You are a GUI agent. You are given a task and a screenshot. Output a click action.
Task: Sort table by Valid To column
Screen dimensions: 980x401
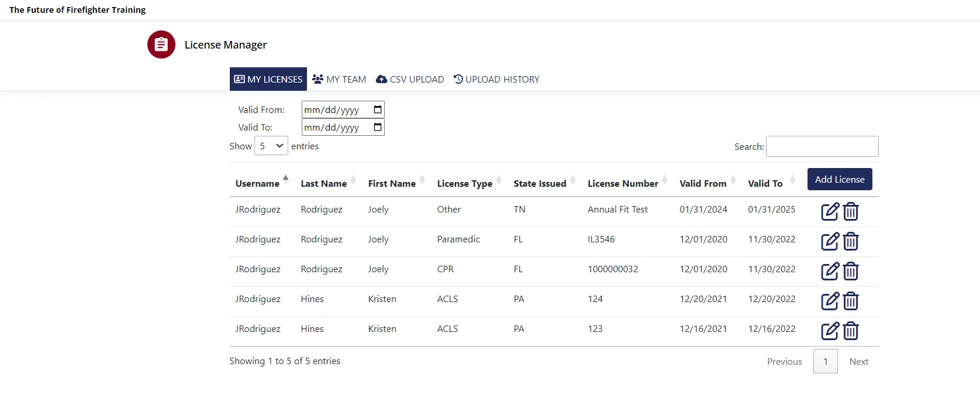pos(765,183)
